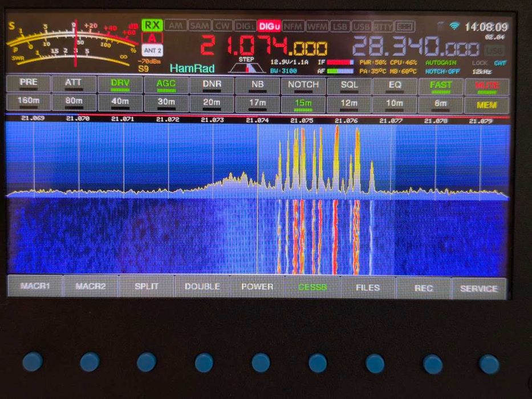Viewport: 532px width, 399px height.
Task: Toggle the ATT attenuator button
Action: click(x=74, y=84)
